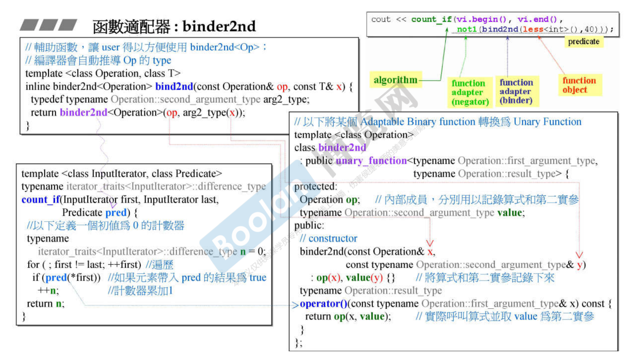Screen dimensions: 630x364
Task: Click 'template <class Operation, class T>' line
Action: coord(103,73)
